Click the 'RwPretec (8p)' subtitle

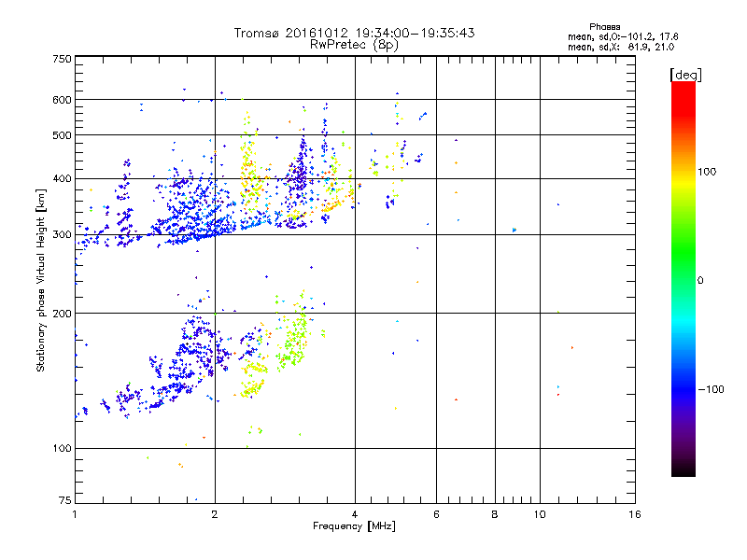[354, 45]
